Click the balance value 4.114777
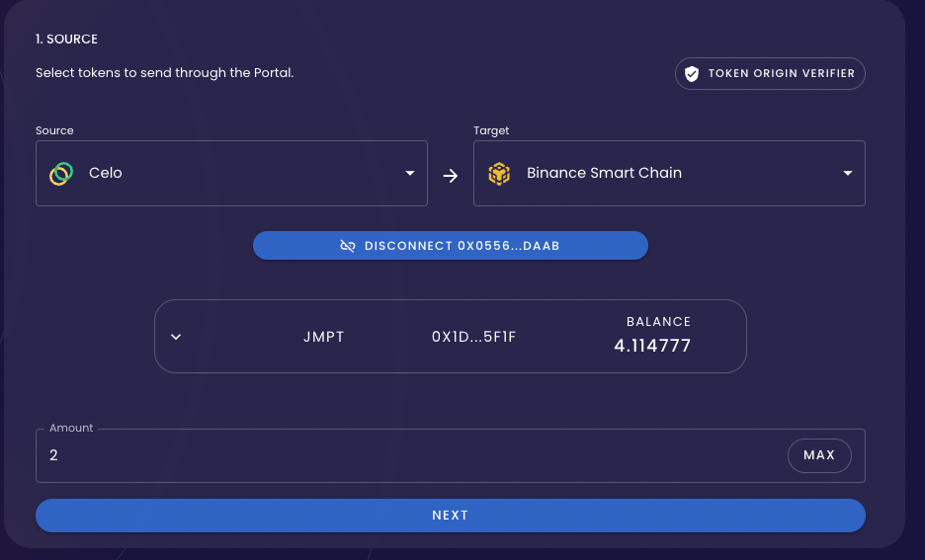 coord(652,346)
